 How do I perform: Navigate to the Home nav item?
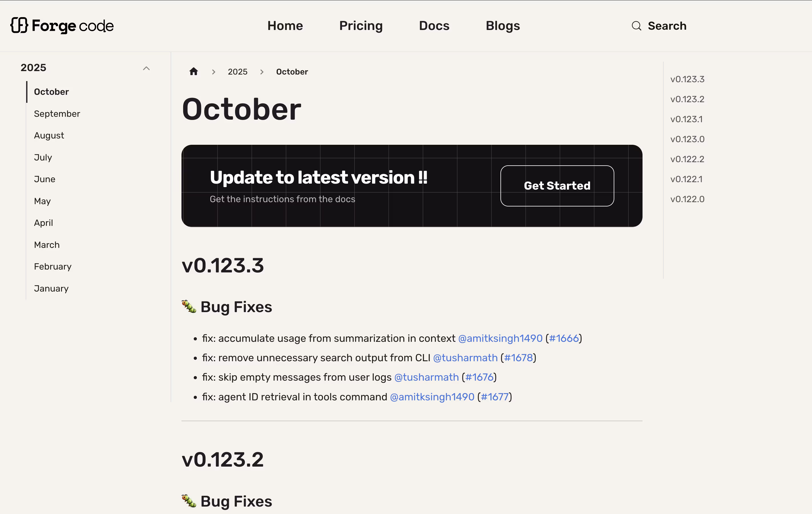pos(285,26)
